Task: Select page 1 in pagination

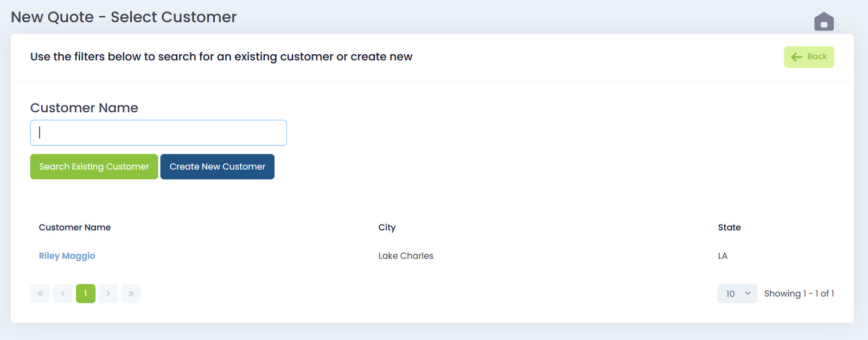Action: pyautogui.click(x=86, y=293)
